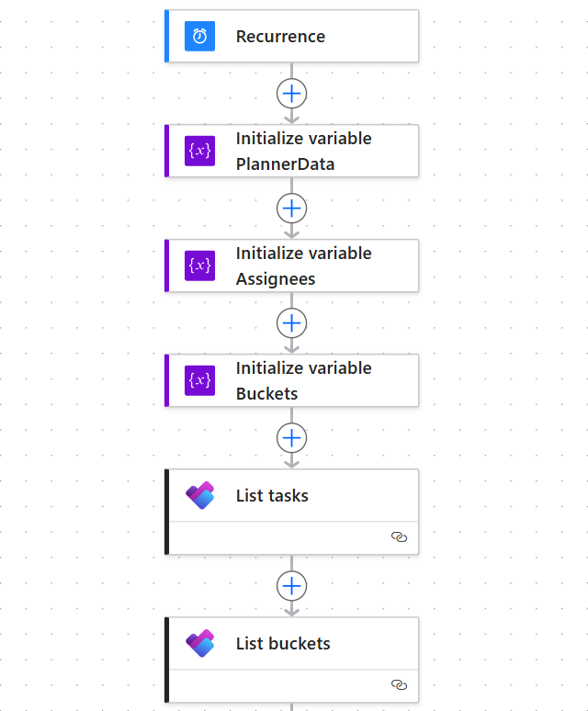This screenshot has height=711, width=588.
Task: Add an action after Initialize variable Buckets
Action: [291, 438]
